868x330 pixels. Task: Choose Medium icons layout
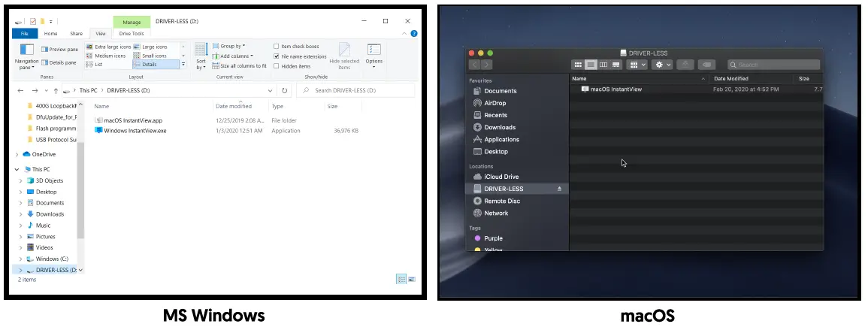pyautogui.click(x=106, y=56)
